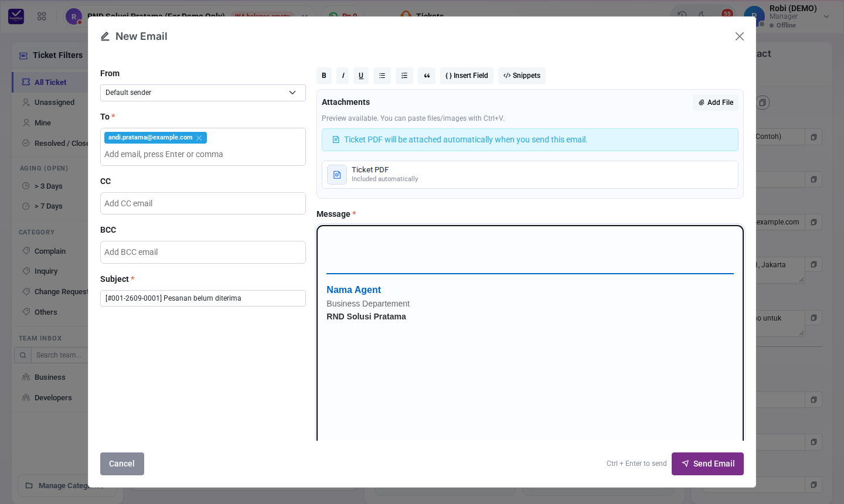Copy the Jakarta address field value

[814, 265]
